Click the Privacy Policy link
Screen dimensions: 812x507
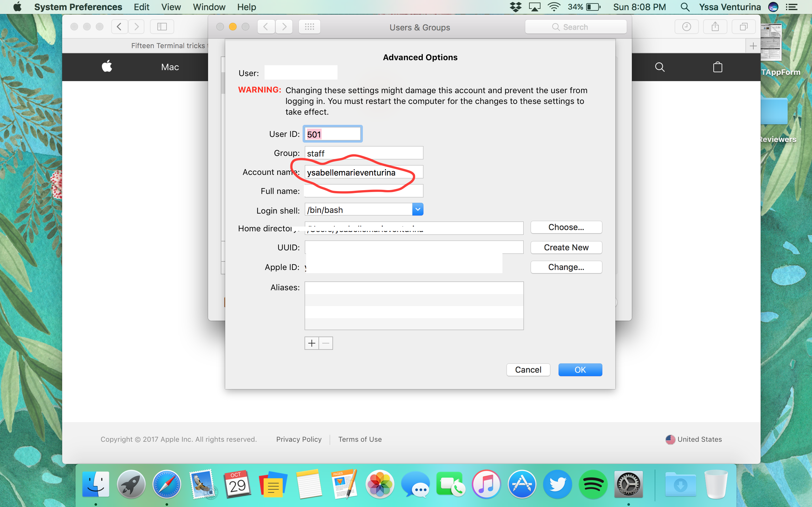coord(298,439)
